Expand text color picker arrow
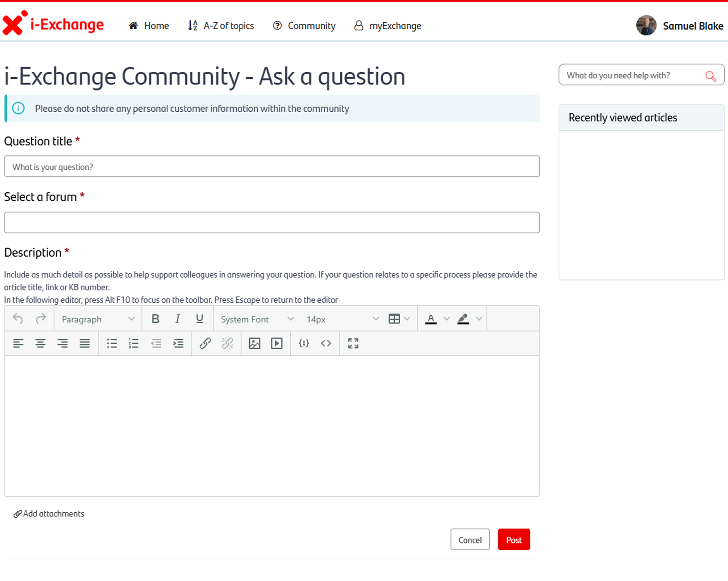This screenshot has height=581, width=728. click(x=447, y=319)
